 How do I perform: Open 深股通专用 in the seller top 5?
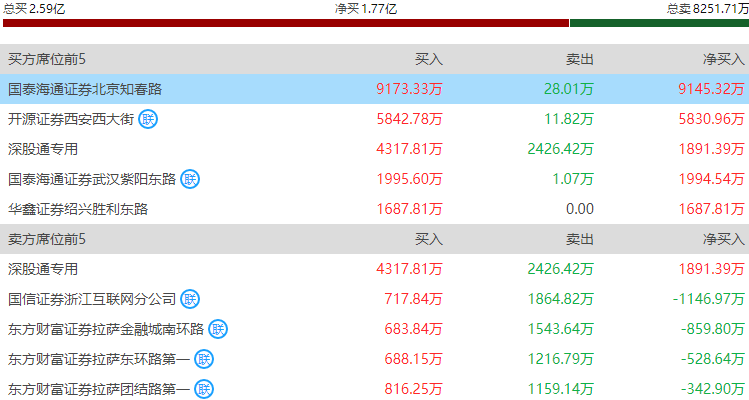click(x=43, y=269)
